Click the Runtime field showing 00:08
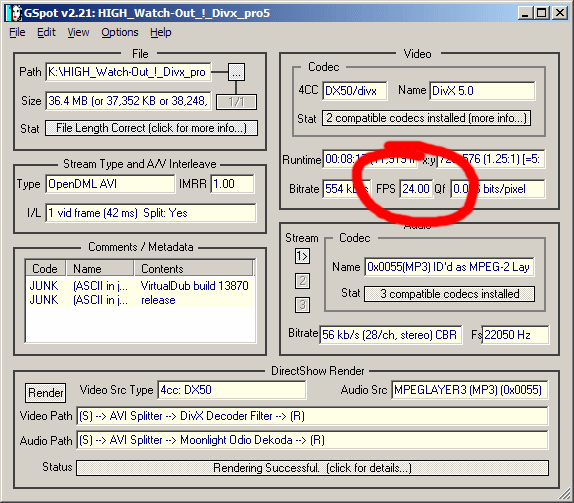The height and width of the screenshot is (503, 574). (x=370, y=159)
